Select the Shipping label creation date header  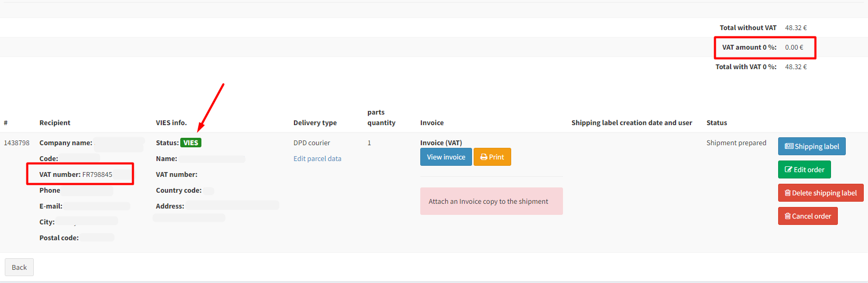pyautogui.click(x=631, y=122)
